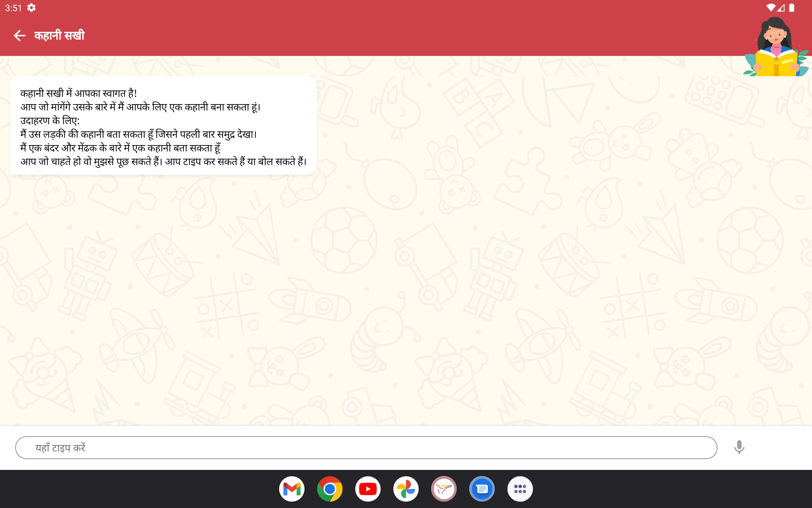The width and height of the screenshot is (812, 508).
Task: Go back using the arrow icon
Action: coord(19,35)
